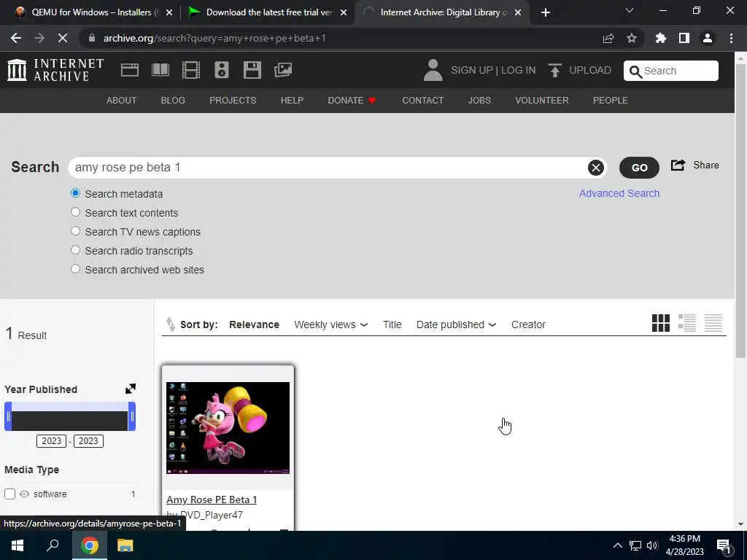Open a new Chrome tab
Viewport: 747px width, 560px height.
(546, 12)
